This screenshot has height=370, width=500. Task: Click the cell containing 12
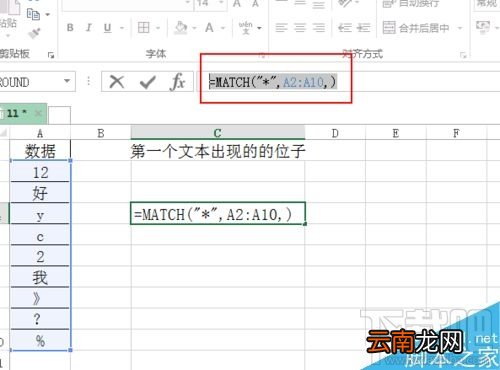click(x=40, y=172)
